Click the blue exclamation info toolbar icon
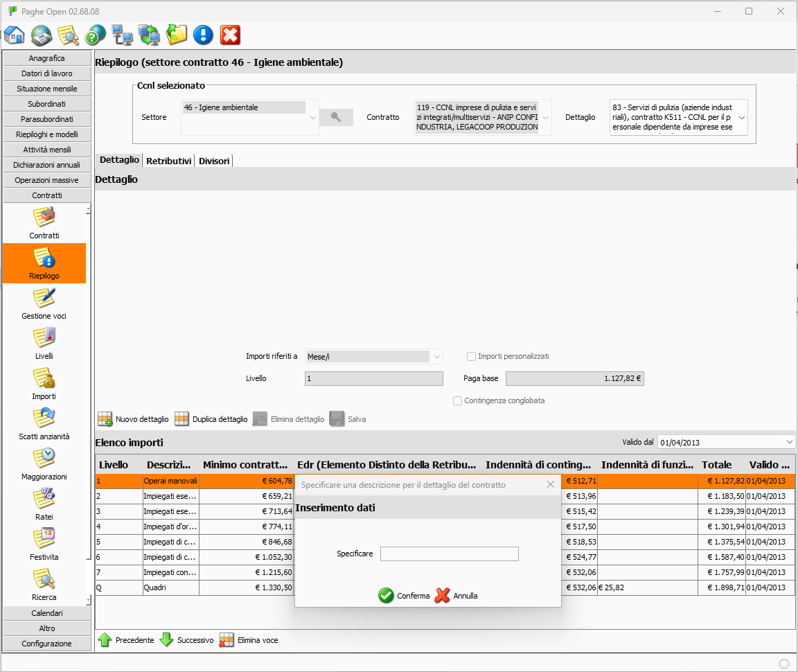The width and height of the screenshot is (798, 672). tap(203, 35)
